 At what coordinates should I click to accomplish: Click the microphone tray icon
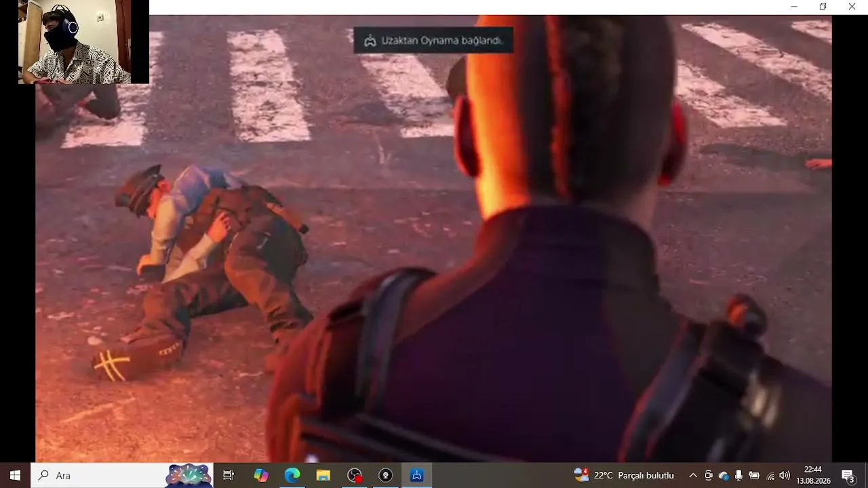(738, 475)
